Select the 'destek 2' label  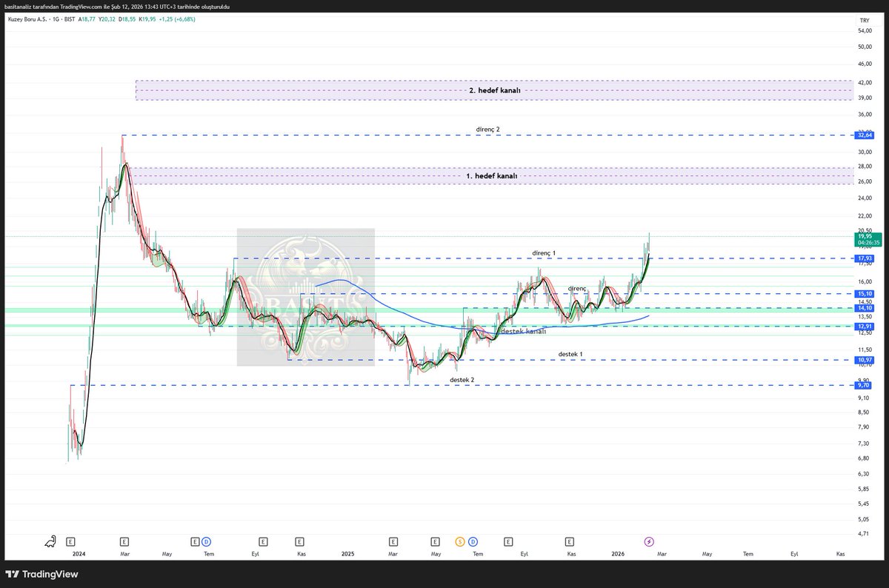click(462, 379)
